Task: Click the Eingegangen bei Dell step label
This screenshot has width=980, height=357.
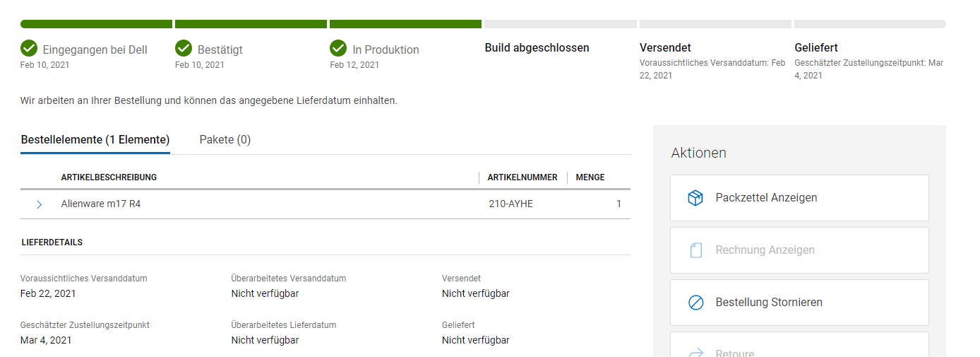Action: coord(95,49)
